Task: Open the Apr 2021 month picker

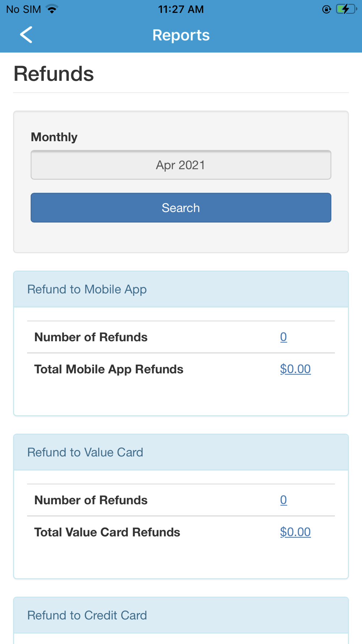Action: (181, 165)
